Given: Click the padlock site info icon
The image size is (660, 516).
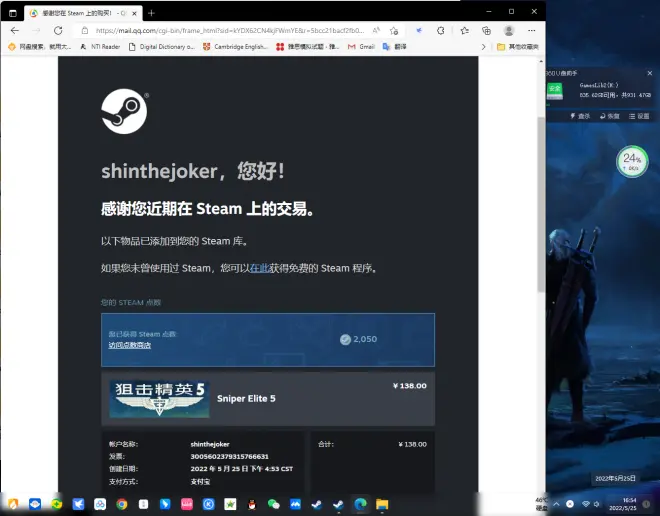Looking at the screenshot, I should (x=85, y=30).
